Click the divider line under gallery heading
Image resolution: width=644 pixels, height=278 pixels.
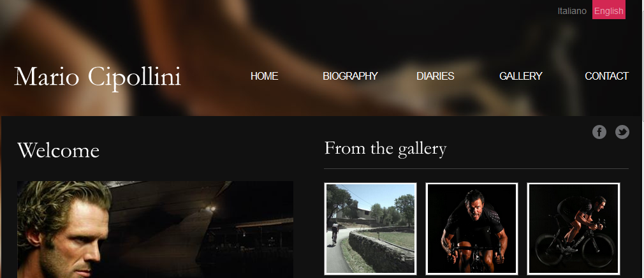(476, 169)
